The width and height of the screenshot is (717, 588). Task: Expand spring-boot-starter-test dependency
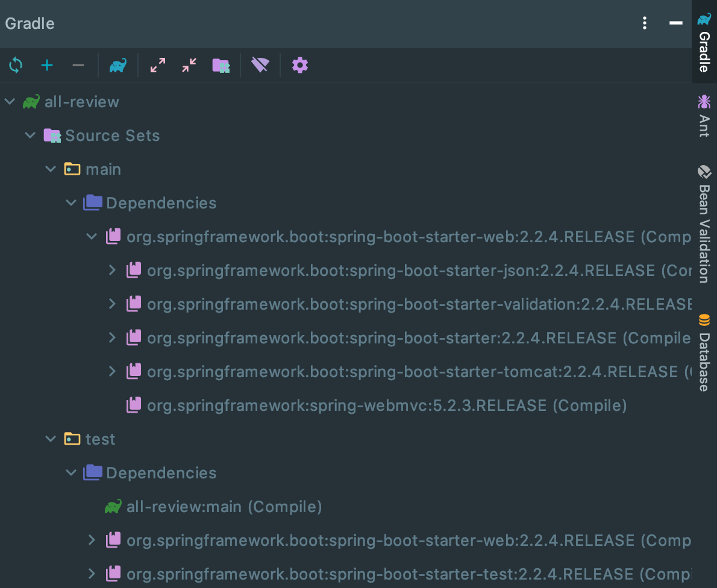pyautogui.click(x=92, y=574)
